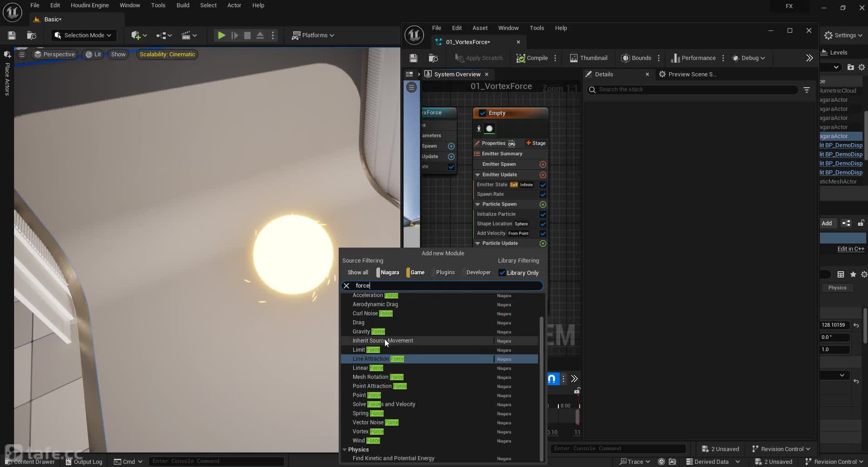Image resolution: width=868 pixels, height=467 pixels.
Task: Expand hidden toolbar items in Niagara editor
Action: click(809, 58)
